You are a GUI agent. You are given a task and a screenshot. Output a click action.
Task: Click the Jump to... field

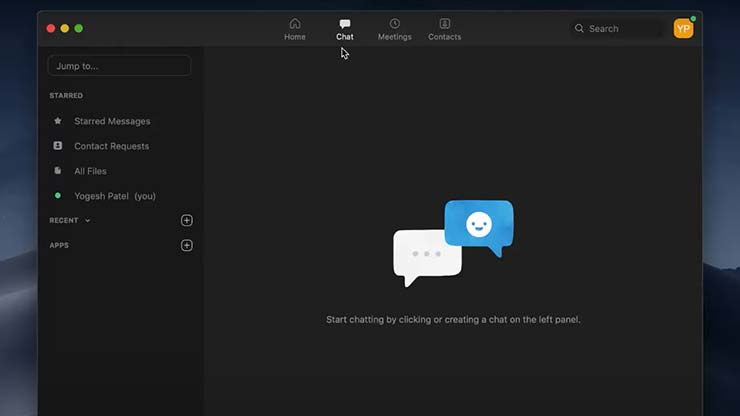[119, 66]
